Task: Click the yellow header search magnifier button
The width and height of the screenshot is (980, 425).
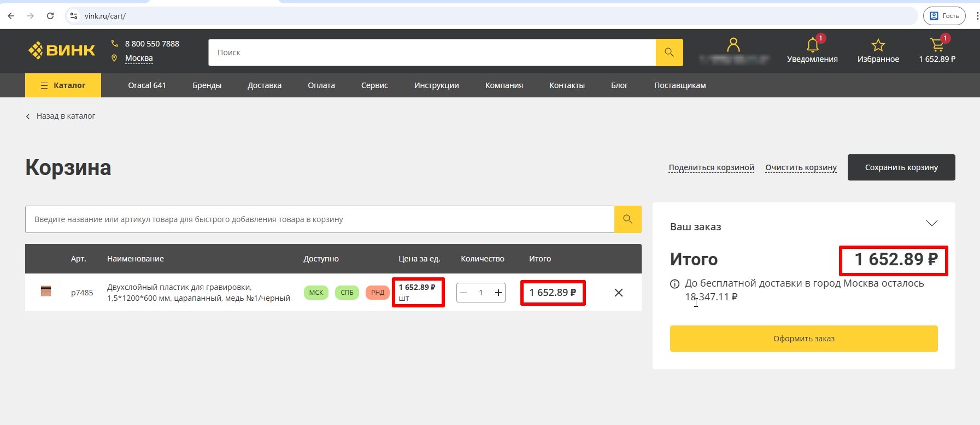Action: click(x=669, y=53)
